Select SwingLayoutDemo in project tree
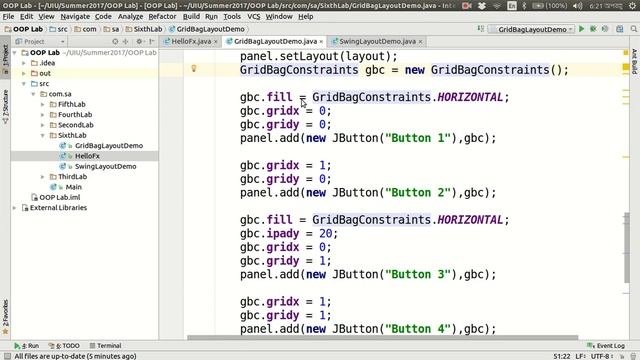 click(x=105, y=167)
